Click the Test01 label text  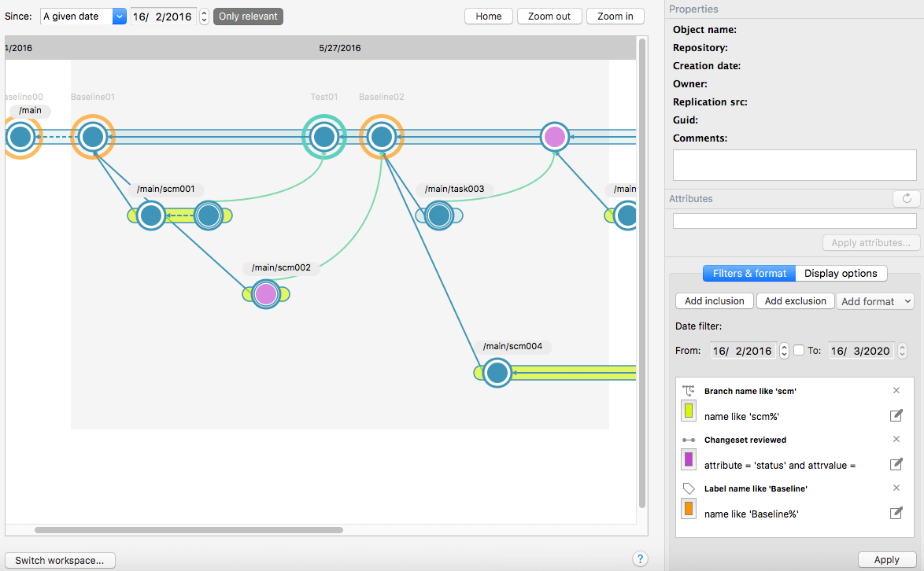click(324, 97)
